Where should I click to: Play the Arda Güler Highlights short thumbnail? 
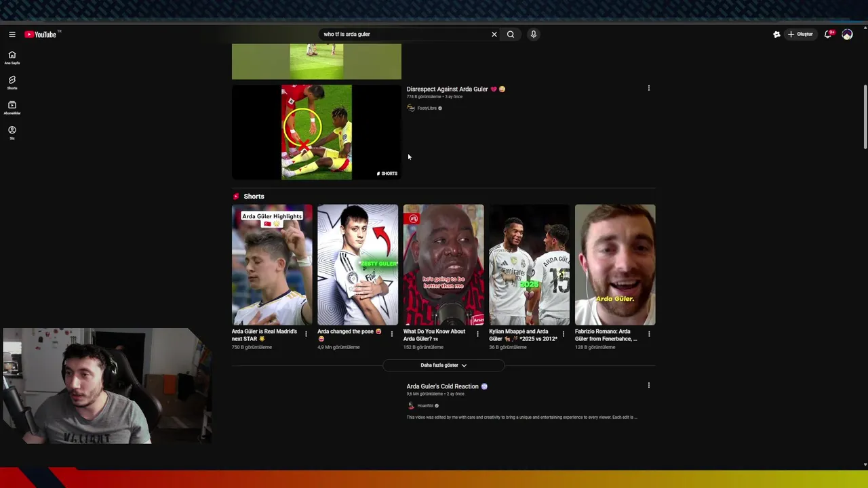pos(272,265)
